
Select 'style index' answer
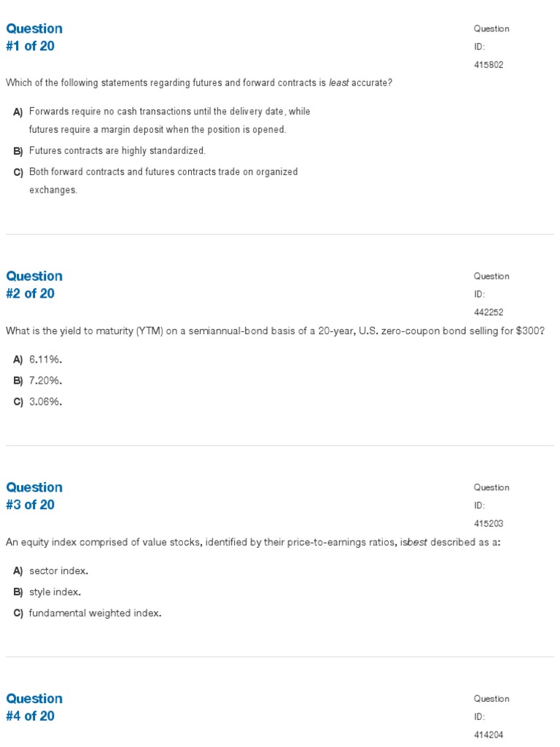point(47,592)
